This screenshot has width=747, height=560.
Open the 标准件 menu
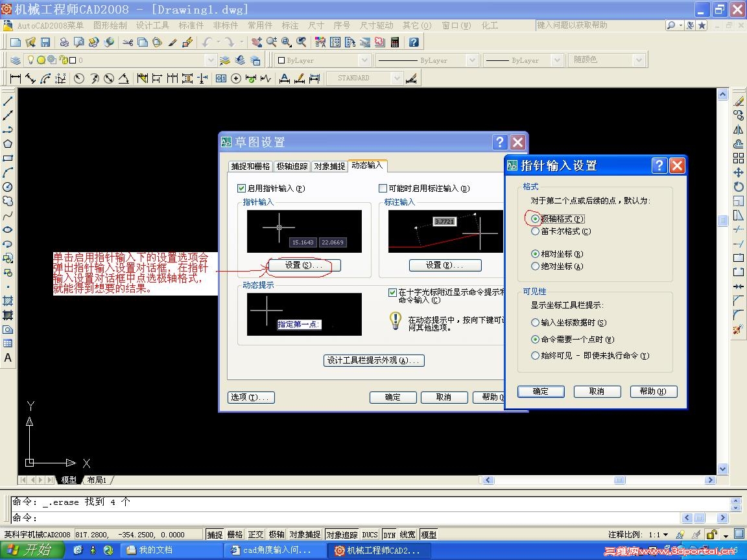tap(191, 25)
